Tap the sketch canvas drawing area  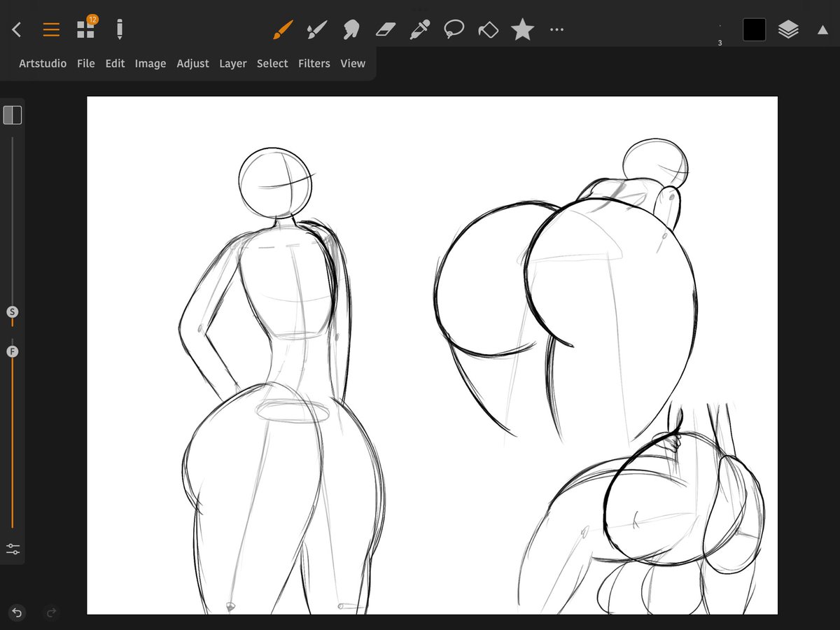coord(432,356)
